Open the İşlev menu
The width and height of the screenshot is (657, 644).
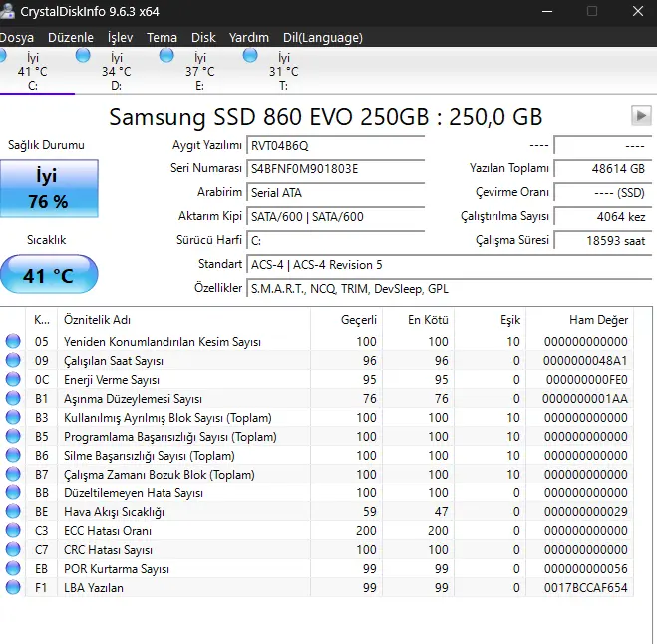coord(120,38)
